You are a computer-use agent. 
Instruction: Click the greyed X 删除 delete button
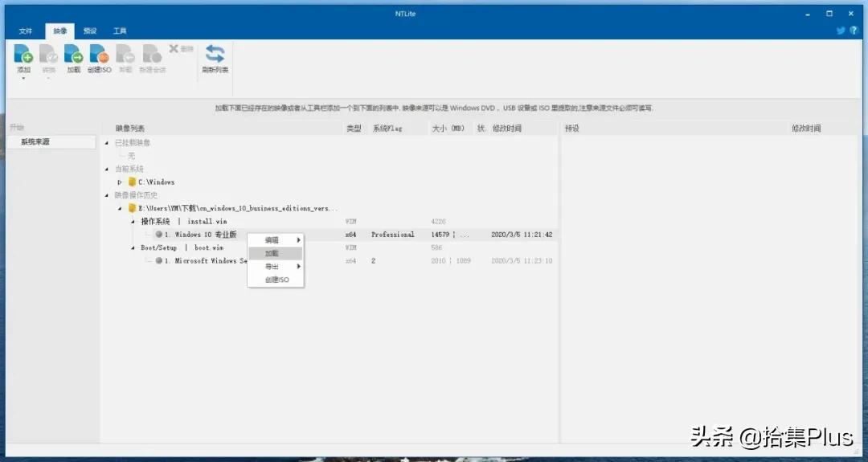coord(181,49)
